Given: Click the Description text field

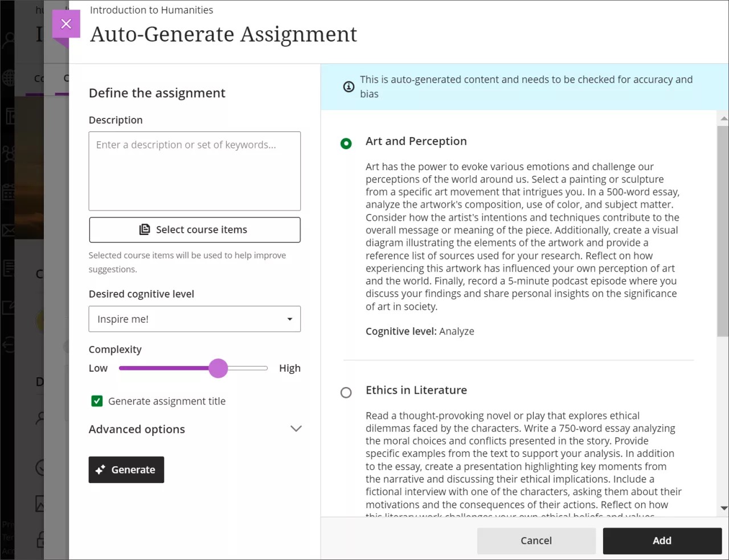Looking at the screenshot, I should tap(194, 171).
